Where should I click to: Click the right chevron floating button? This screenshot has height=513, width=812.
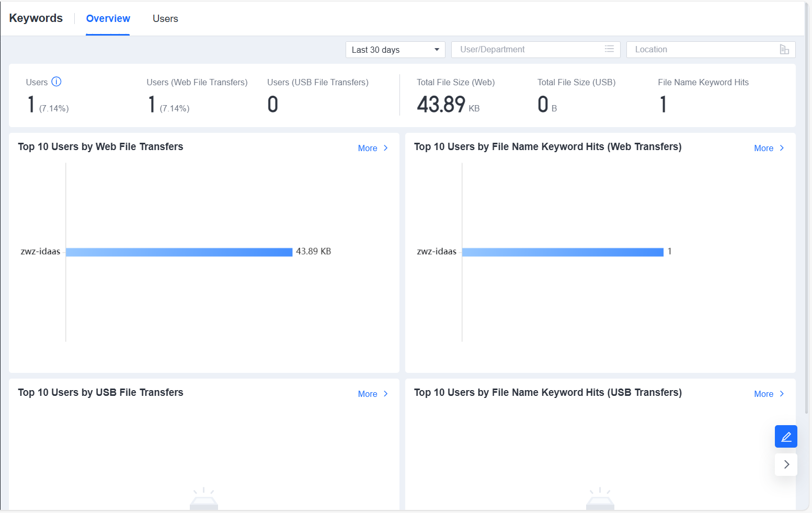(786, 464)
